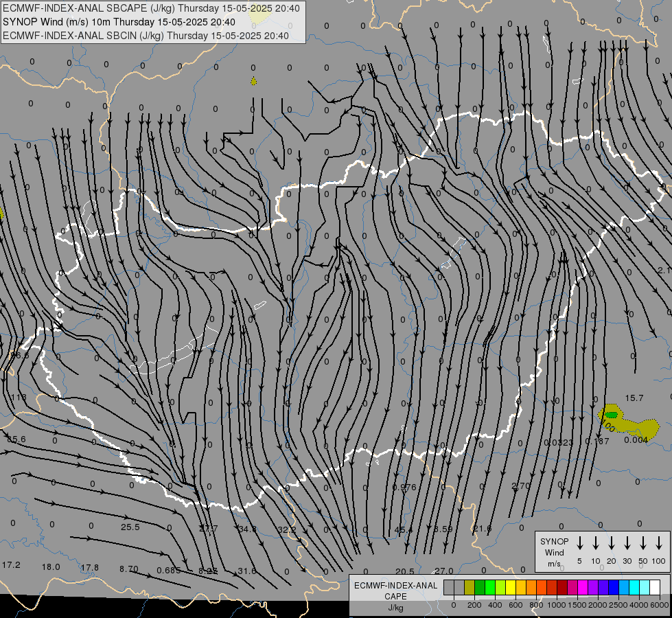Click the 400 tick label on CAPE scale
This screenshot has width=672, height=618.
[495, 605]
